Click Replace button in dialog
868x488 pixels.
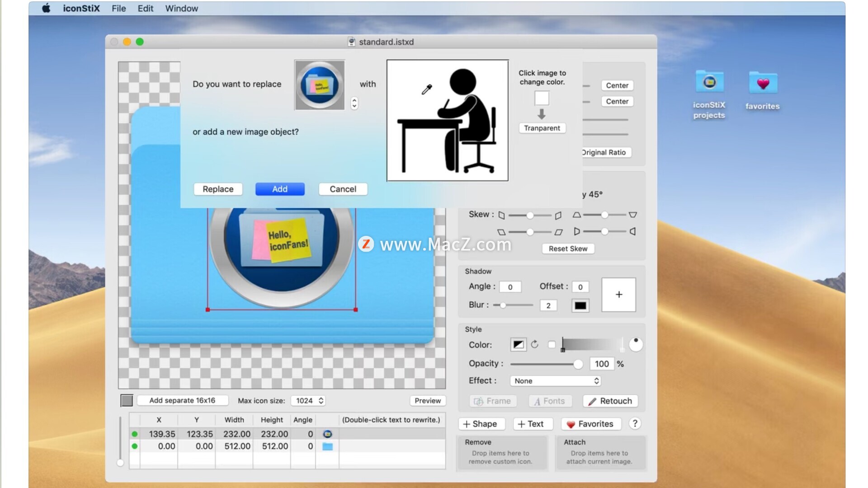click(218, 189)
